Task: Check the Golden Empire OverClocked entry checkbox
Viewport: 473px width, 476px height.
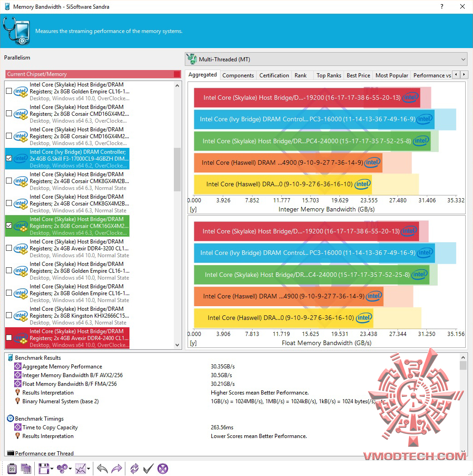Action: click(x=9, y=91)
